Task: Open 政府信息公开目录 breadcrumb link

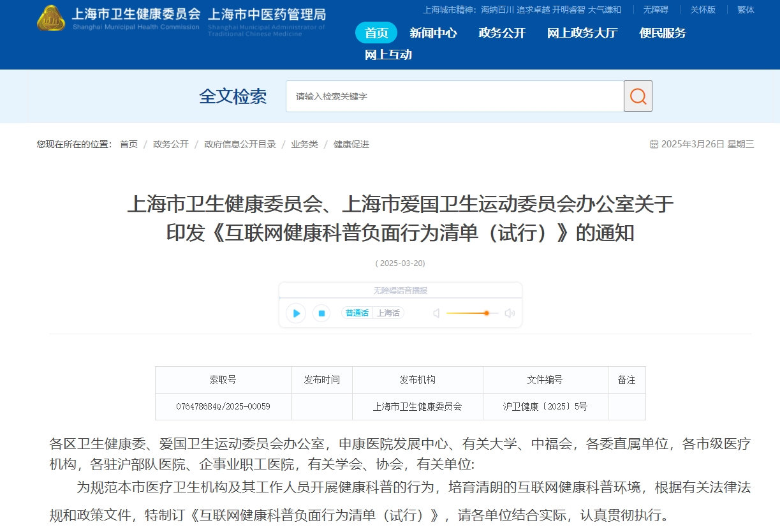Action: coord(240,144)
